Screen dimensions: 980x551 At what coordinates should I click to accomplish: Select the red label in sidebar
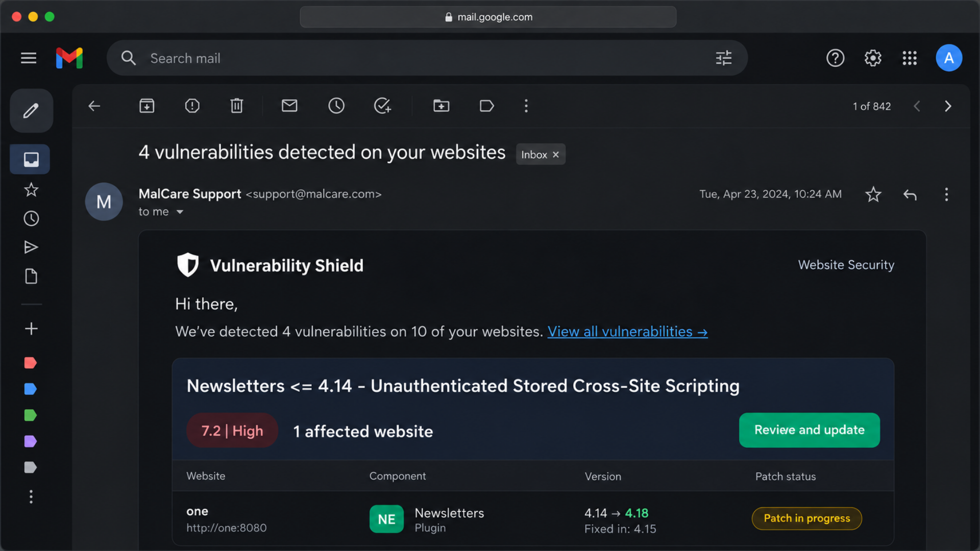[30, 363]
